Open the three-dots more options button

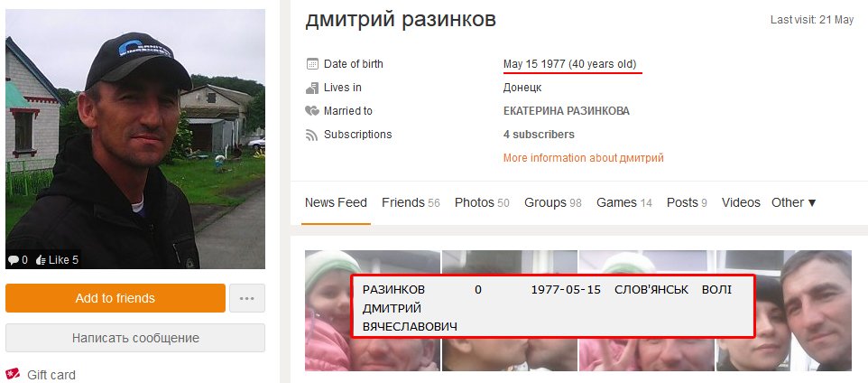pyautogui.click(x=247, y=298)
